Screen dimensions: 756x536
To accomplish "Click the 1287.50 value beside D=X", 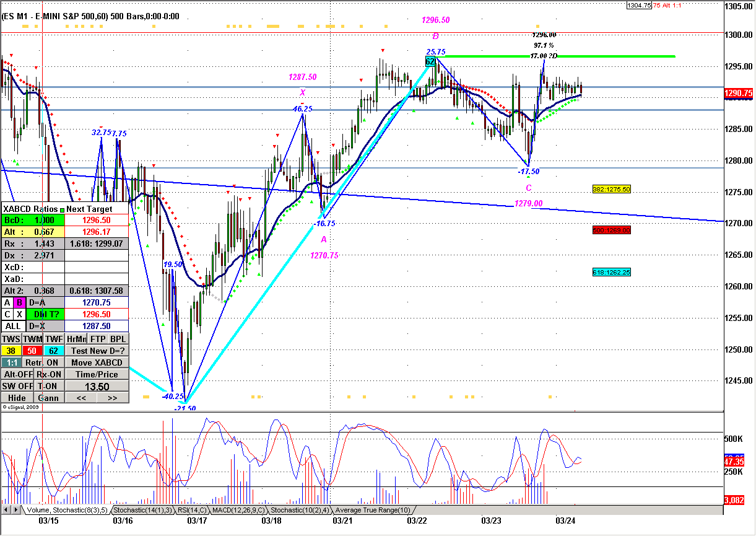I will coord(97,326).
